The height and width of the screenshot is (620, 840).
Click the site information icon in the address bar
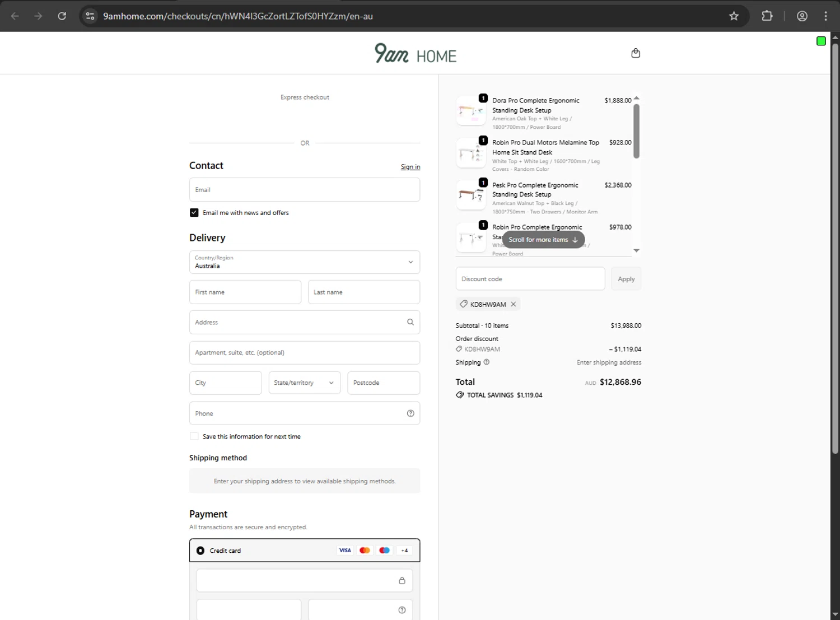(x=90, y=16)
